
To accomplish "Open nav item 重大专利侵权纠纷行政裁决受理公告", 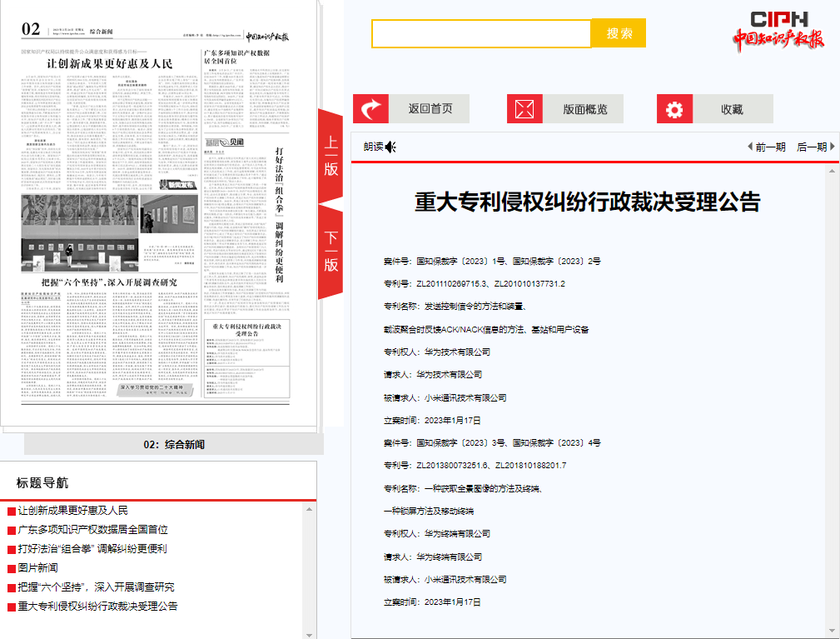I will pyautogui.click(x=97, y=606).
